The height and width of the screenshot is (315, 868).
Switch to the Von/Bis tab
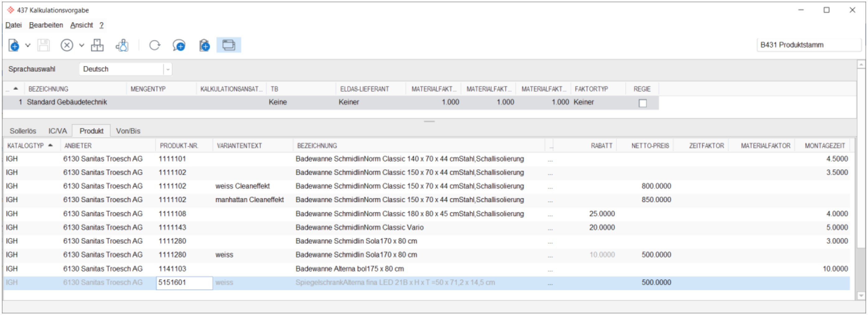coord(128,131)
